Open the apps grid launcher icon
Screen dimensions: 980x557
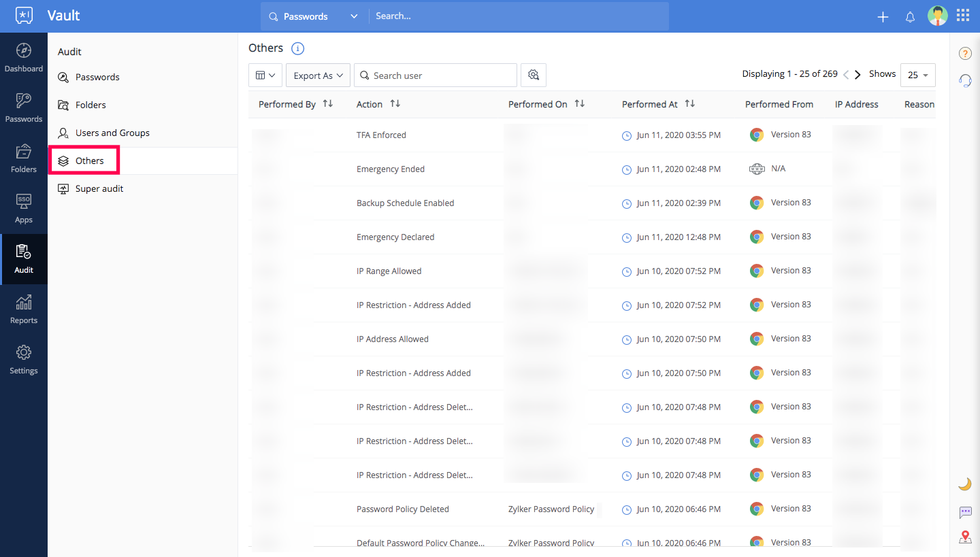[x=962, y=16]
